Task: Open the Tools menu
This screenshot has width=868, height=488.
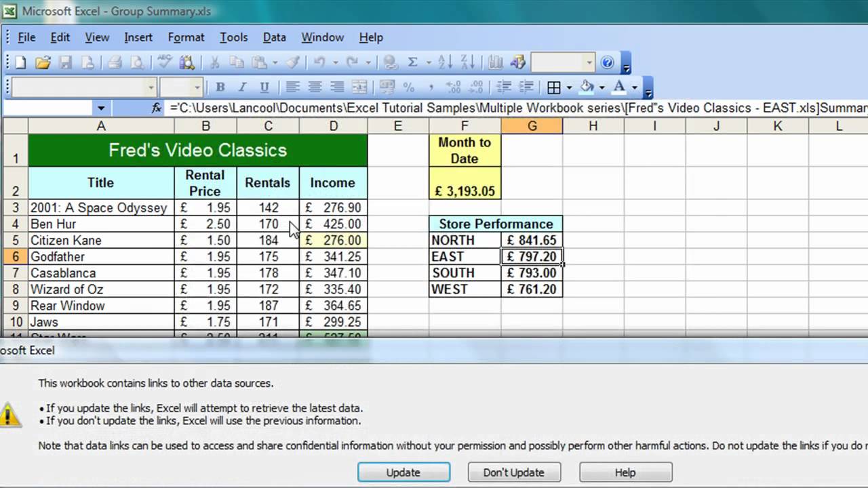Action: 233,37
